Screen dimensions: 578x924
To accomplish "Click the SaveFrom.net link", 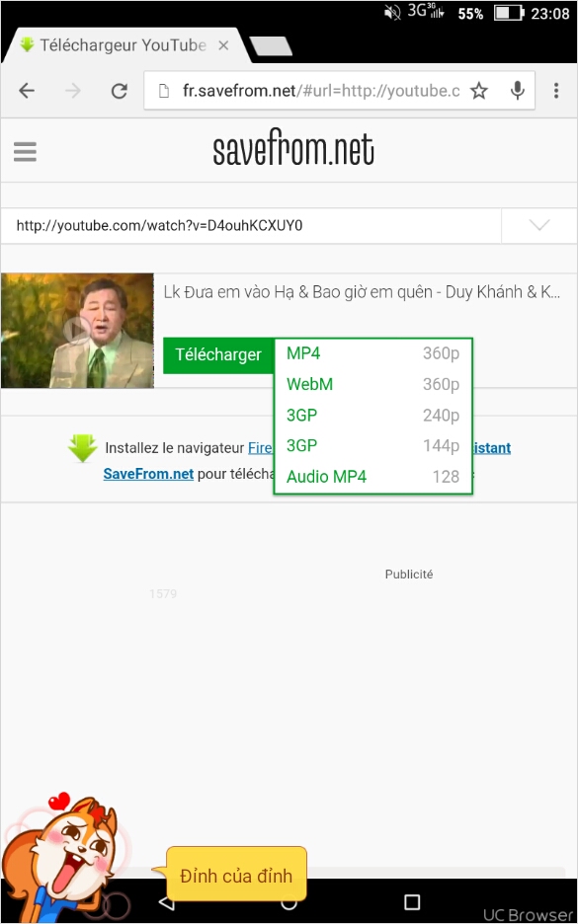I will point(148,474).
